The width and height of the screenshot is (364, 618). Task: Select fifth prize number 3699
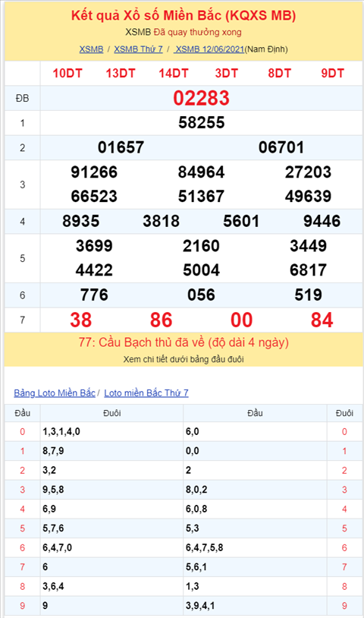tap(94, 246)
